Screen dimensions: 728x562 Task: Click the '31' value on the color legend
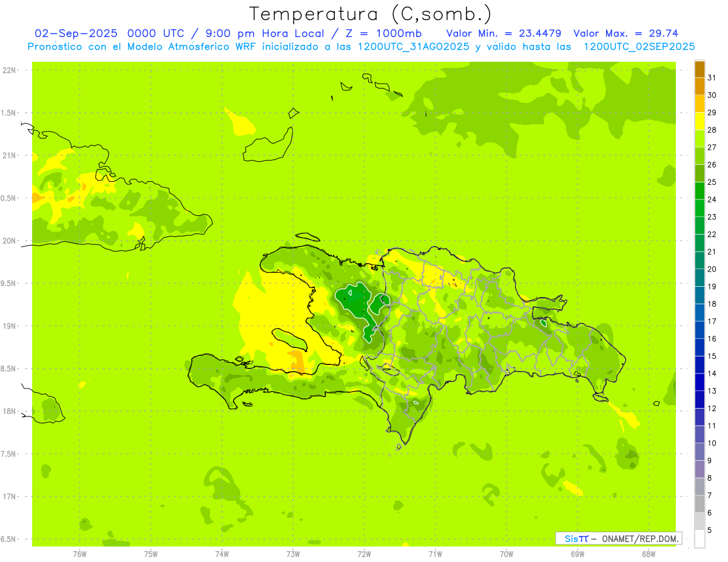click(712, 78)
